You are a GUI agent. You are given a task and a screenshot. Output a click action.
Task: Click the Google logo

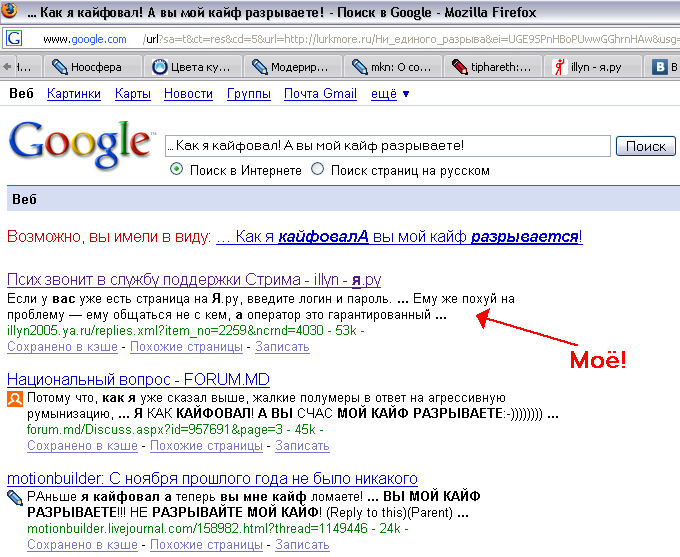[x=80, y=144]
